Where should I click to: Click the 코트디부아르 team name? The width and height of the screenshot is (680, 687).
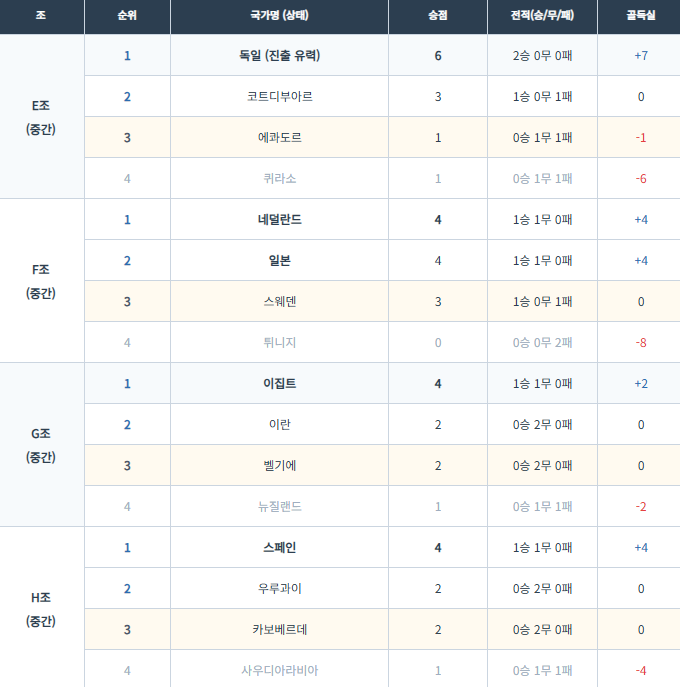point(280,96)
